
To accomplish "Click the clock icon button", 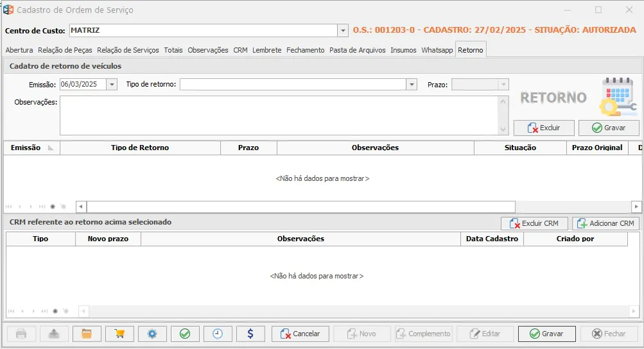I will click(218, 334).
